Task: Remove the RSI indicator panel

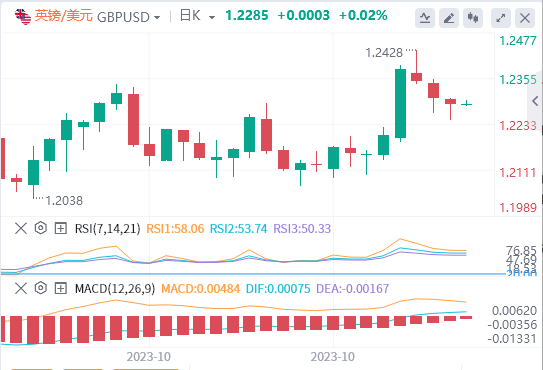Action: [21, 229]
